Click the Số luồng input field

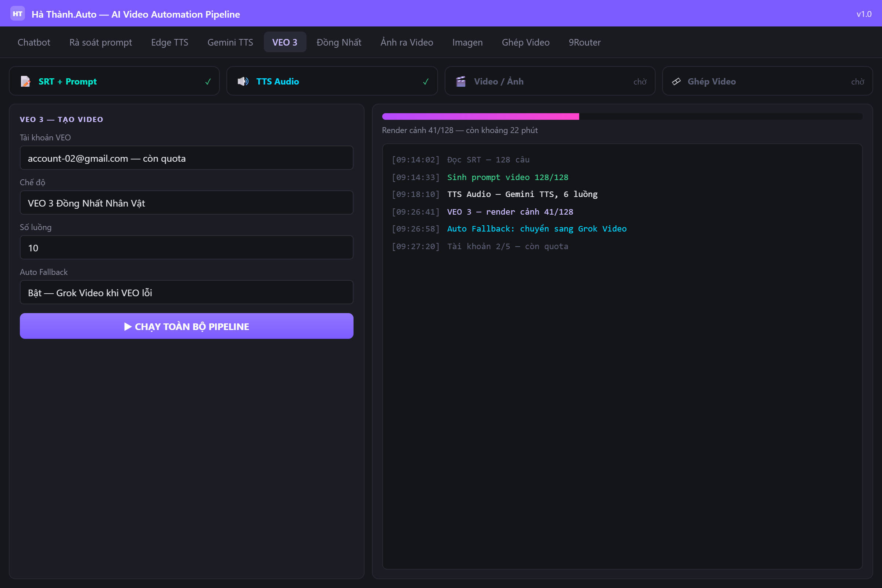click(x=186, y=247)
